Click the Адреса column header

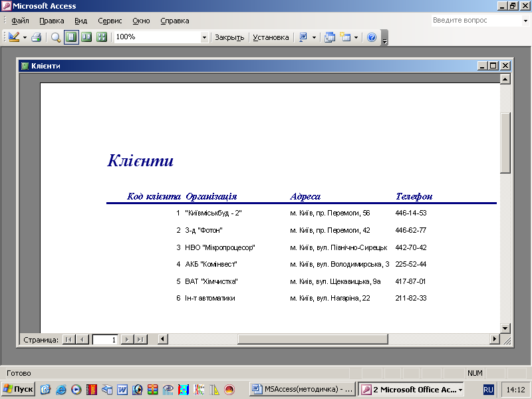305,196
